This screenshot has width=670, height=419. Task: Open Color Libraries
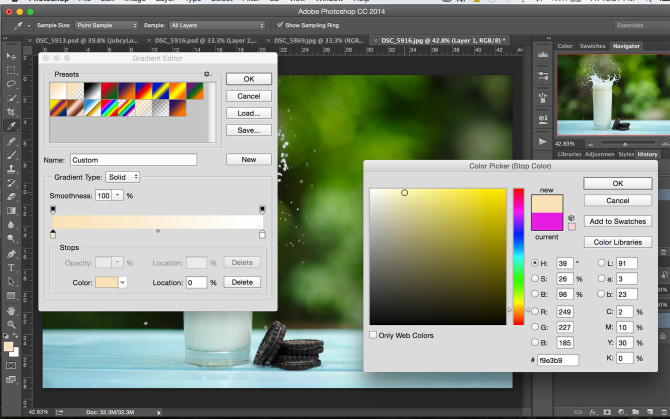pos(617,242)
